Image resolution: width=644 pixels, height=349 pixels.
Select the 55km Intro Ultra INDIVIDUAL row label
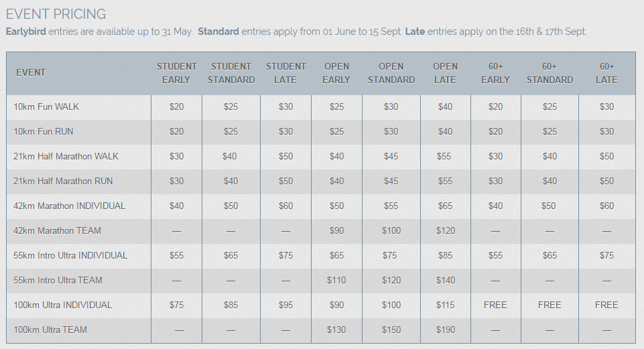tap(70, 255)
